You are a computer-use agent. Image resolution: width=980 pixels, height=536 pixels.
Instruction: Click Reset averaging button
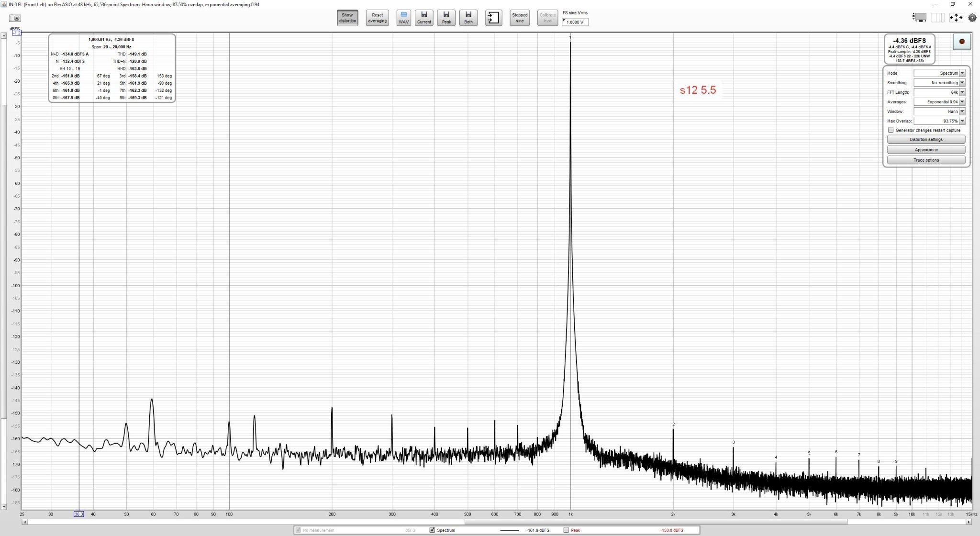377,18
